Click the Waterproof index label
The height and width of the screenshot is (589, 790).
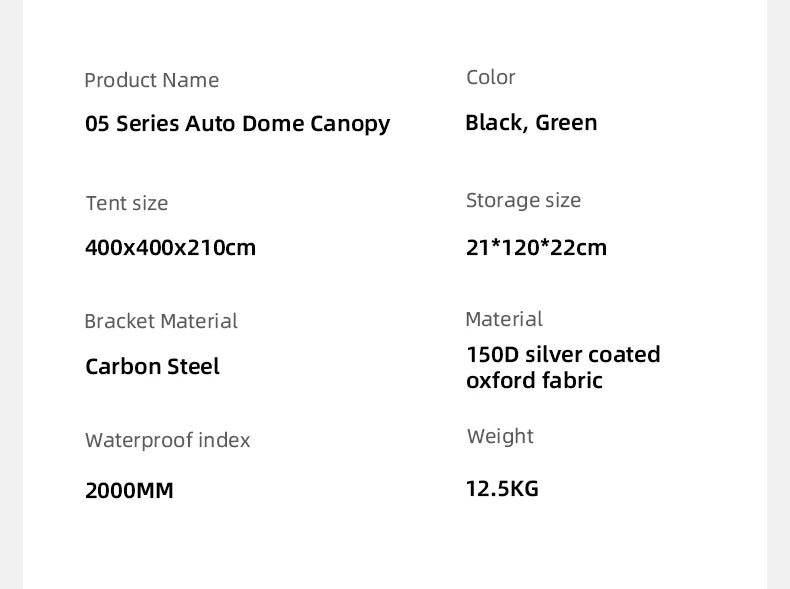(167, 440)
